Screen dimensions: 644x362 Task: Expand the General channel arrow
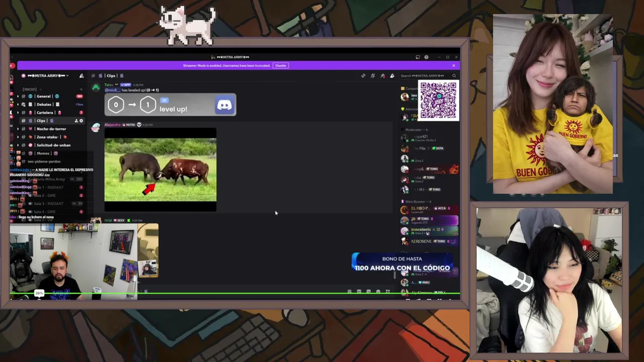coord(18,96)
